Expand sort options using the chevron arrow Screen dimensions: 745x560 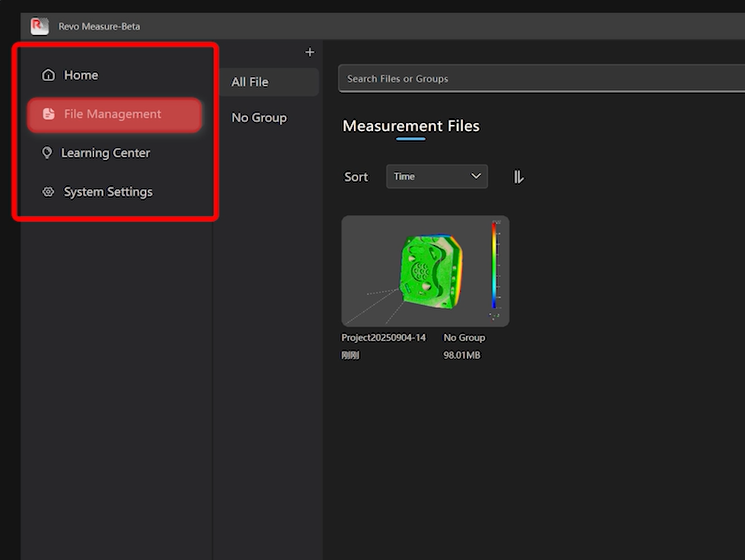476,177
